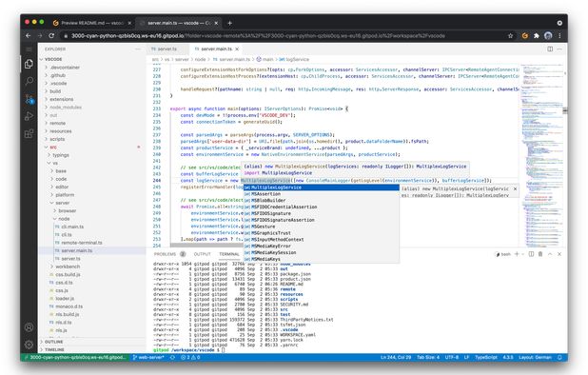Click the split editor icon
This screenshot has height=375, width=588.
click(550, 49)
